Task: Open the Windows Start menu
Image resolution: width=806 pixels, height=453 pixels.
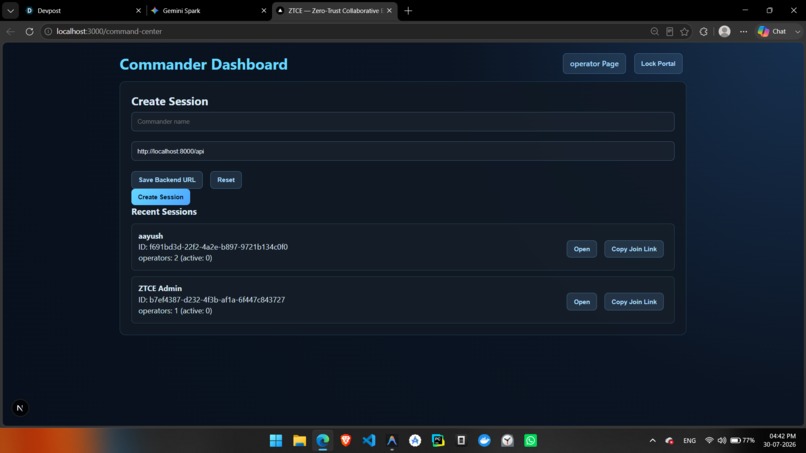Action: tap(276, 440)
